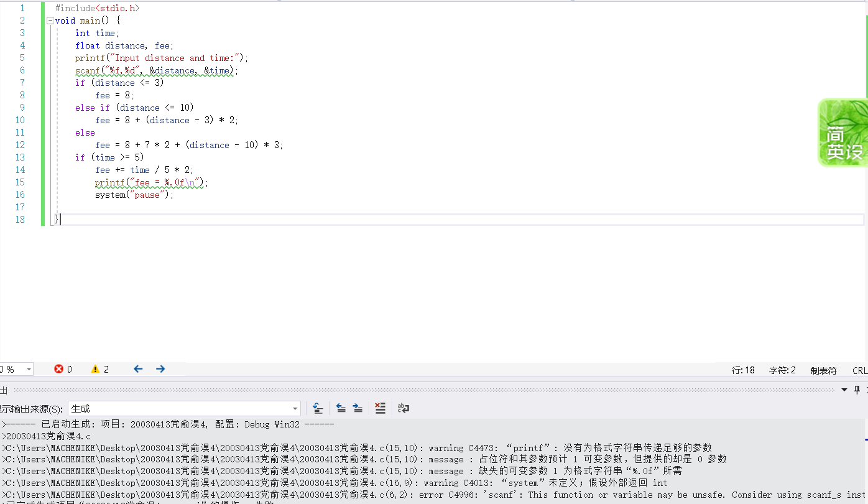Click line number 17 in the gutter
The width and height of the screenshot is (868, 504).
(x=21, y=207)
